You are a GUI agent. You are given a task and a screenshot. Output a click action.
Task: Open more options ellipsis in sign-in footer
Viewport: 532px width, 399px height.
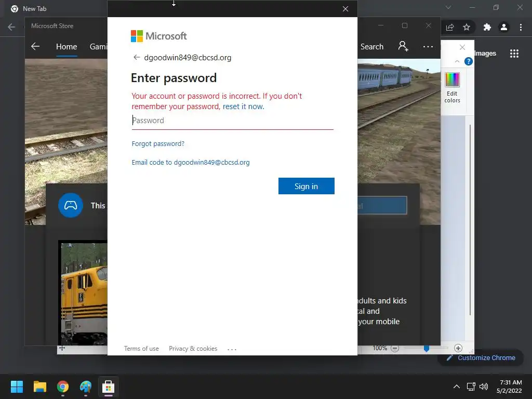[232, 349]
